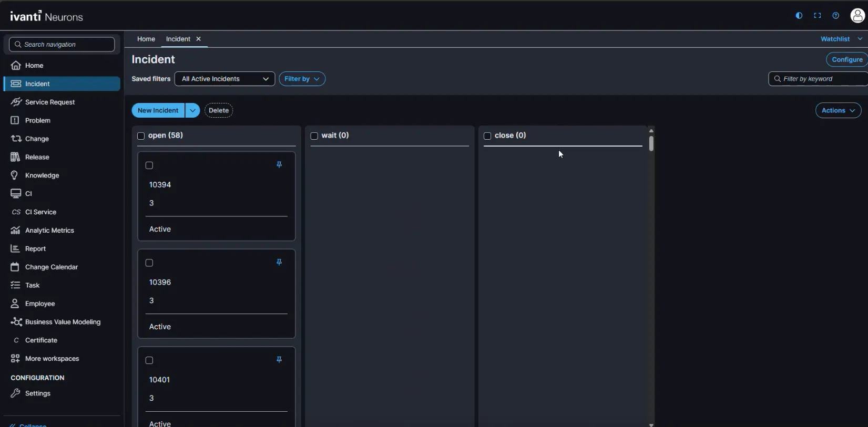This screenshot has width=868, height=427.
Task: Select the incident 10396 card checkbox
Action: click(149, 263)
